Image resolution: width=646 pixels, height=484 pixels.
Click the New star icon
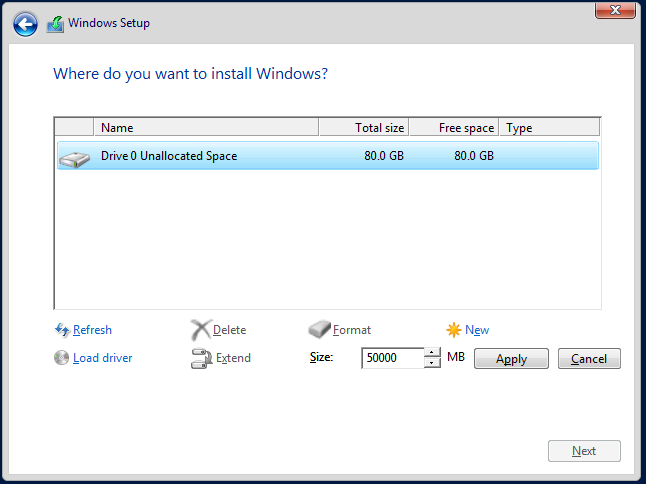click(454, 330)
